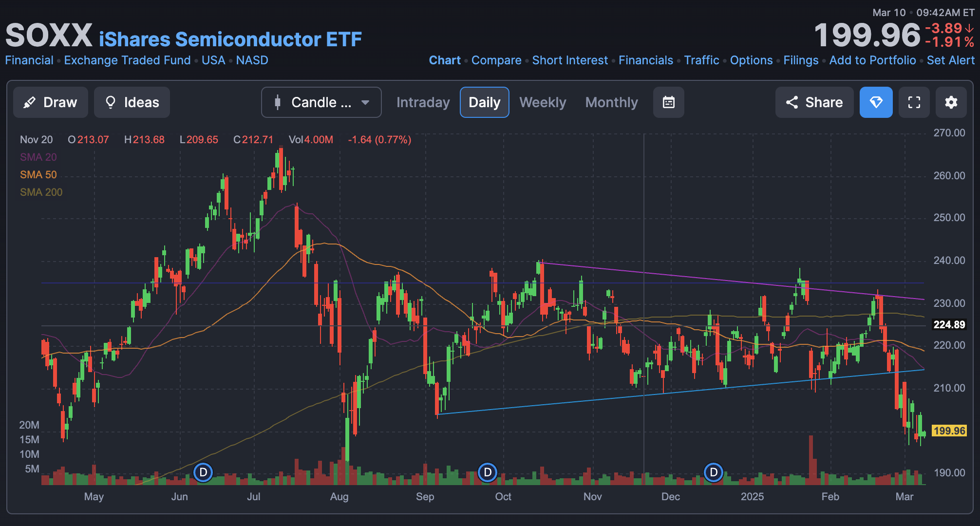Open the Traffic page
The width and height of the screenshot is (980, 526).
coord(701,60)
